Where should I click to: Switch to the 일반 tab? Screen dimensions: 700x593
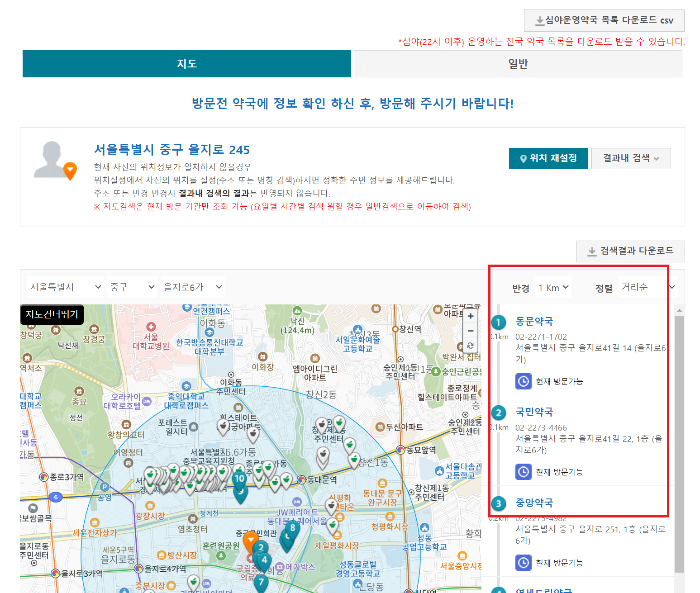coord(518,64)
